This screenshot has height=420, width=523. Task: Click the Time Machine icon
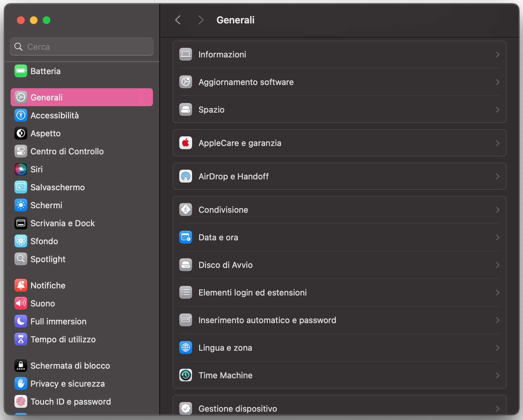click(x=185, y=375)
